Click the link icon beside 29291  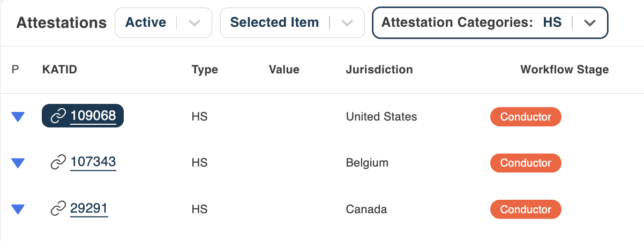[58, 208]
